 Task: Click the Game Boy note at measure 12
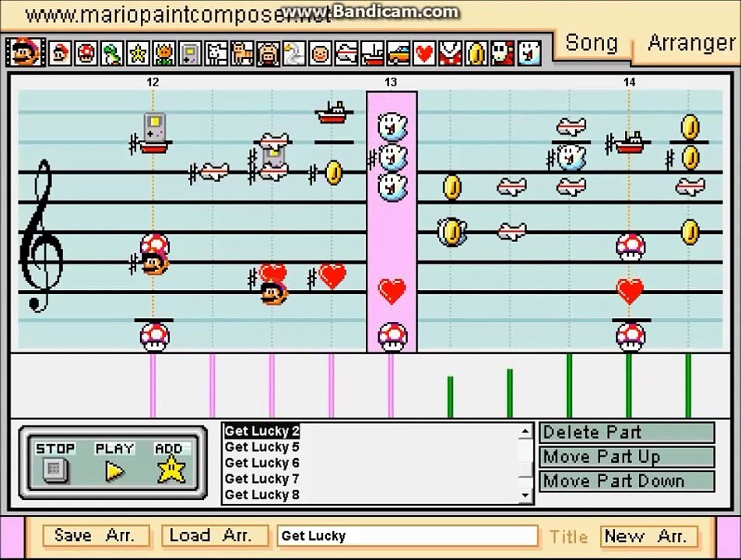coord(154,127)
